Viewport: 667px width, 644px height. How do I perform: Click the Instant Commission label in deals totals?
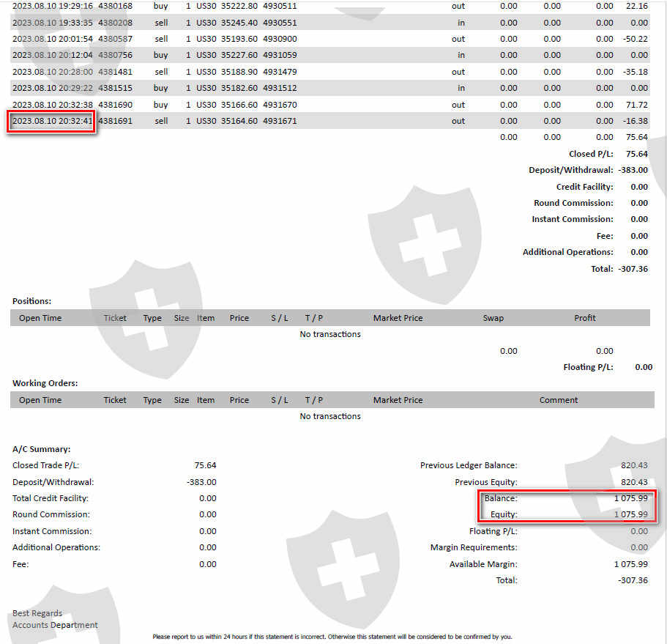(x=573, y=219)
